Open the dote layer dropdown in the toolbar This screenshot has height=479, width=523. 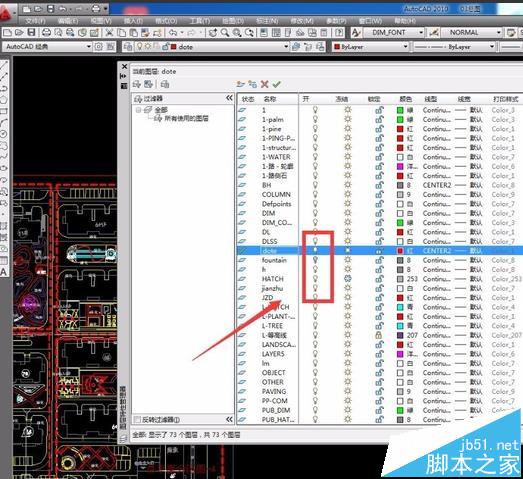coord(286,47)
